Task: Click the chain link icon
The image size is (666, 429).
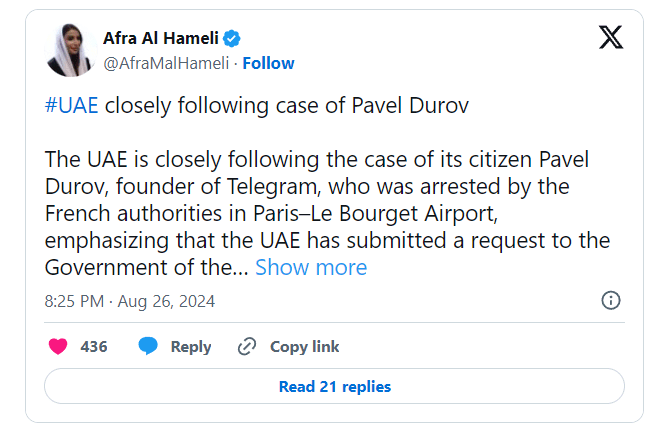Action: click(247, 347)
